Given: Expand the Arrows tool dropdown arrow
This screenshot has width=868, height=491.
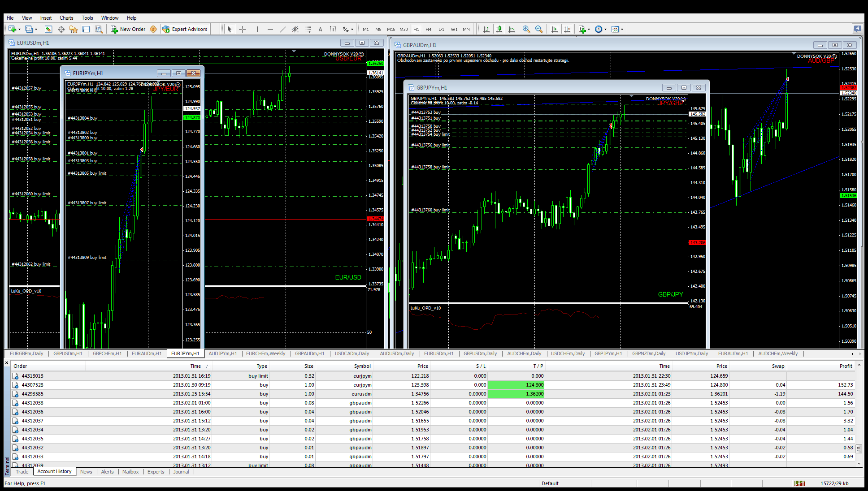Looking at the screenshot, I should (352, 30).
